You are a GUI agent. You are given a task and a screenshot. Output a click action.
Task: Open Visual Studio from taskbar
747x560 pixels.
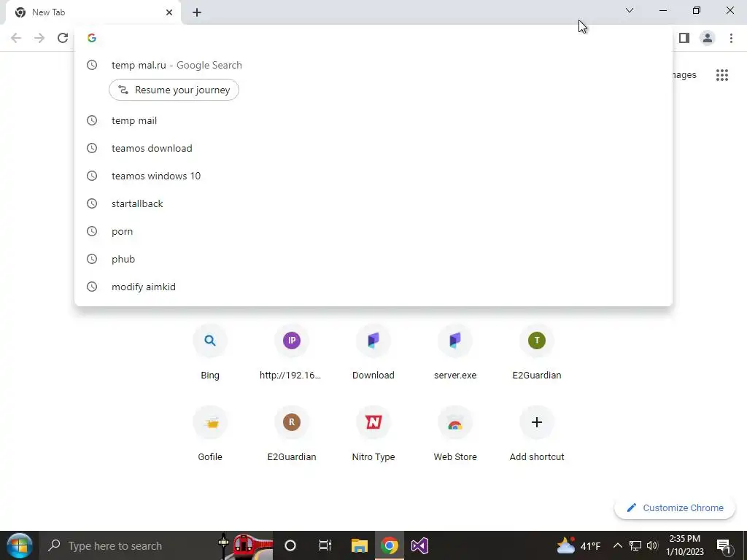point(419,545)
